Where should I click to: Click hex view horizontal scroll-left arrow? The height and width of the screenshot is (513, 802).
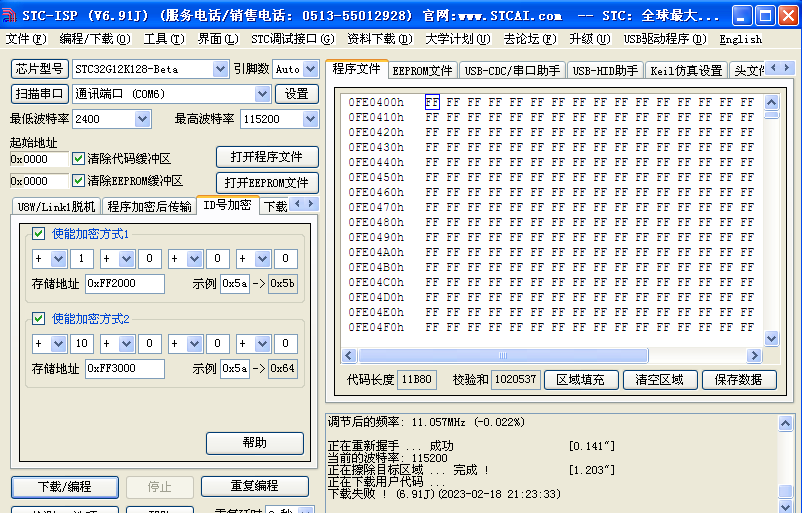click(x=349, y=355)
